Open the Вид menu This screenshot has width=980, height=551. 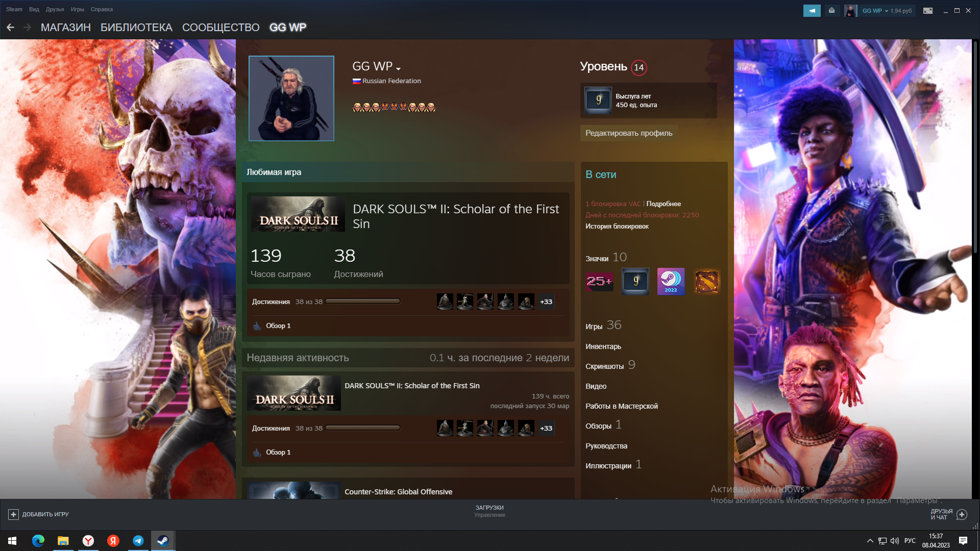pyautogui.click(x=34, y=9)
